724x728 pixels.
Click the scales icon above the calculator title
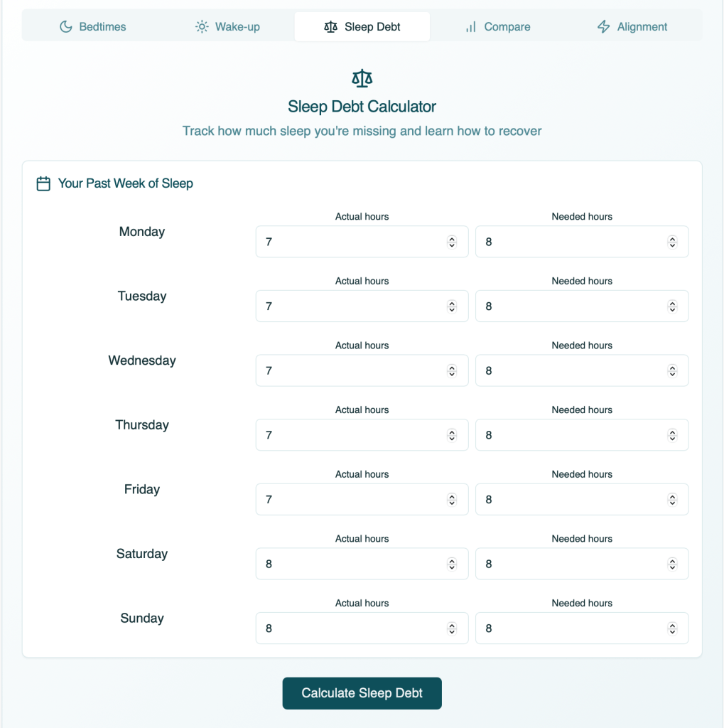(x=362, y=78)
